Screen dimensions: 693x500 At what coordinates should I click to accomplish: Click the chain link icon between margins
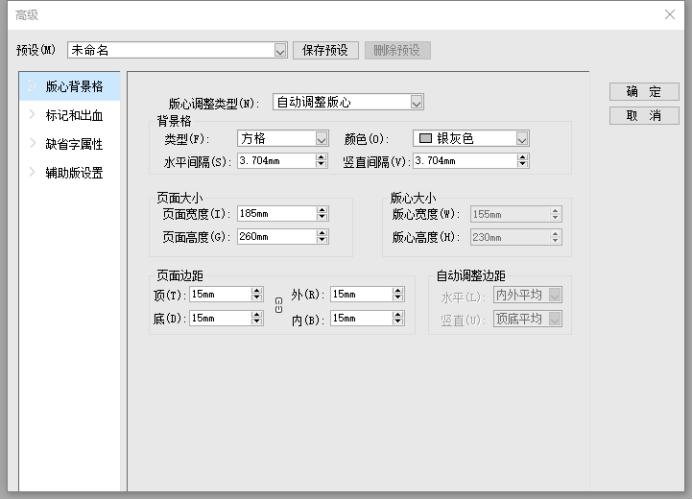coord(278,306)
